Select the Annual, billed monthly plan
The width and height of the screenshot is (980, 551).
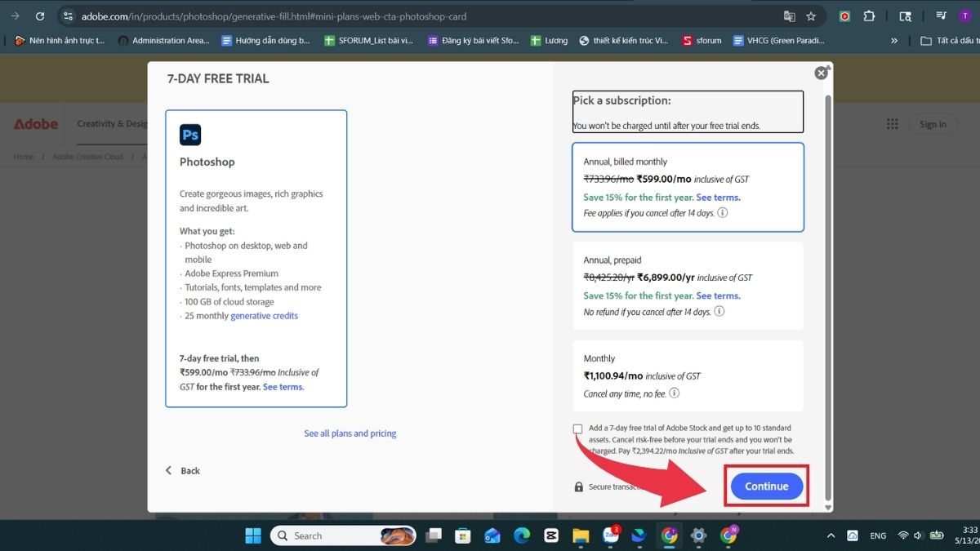pyautogui.click(x=688, y=187)
